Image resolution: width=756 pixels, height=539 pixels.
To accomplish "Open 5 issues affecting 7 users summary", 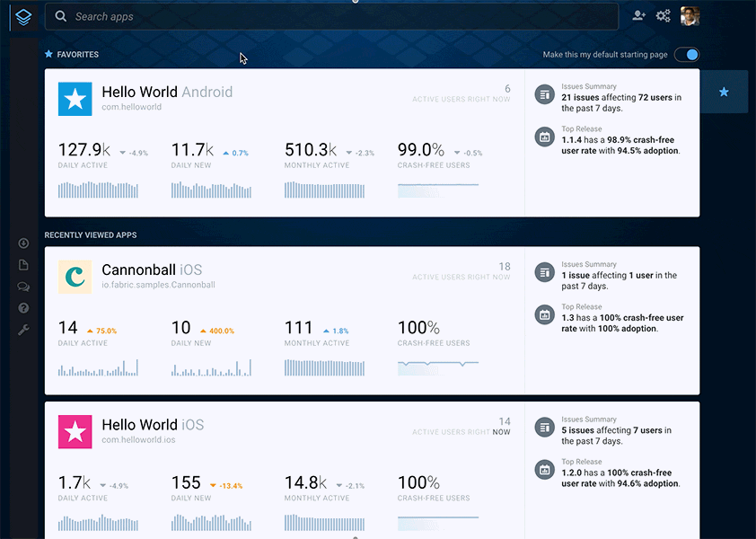I will point(616,436).
